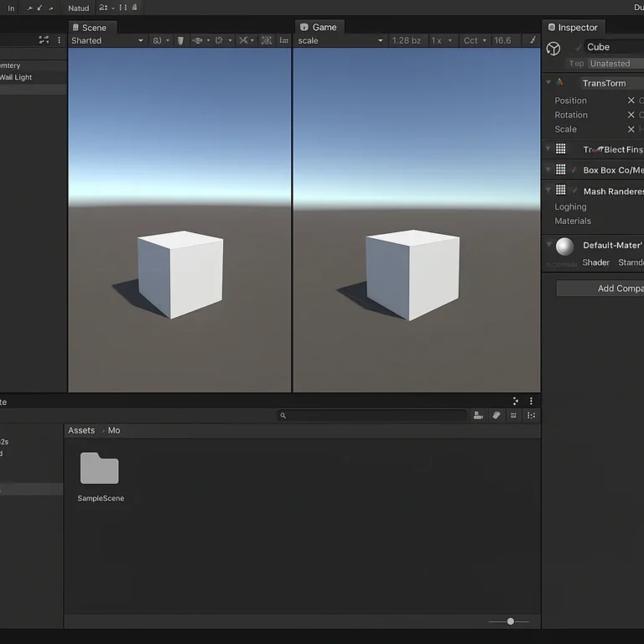Edit the Cube name field

point(614,47)
